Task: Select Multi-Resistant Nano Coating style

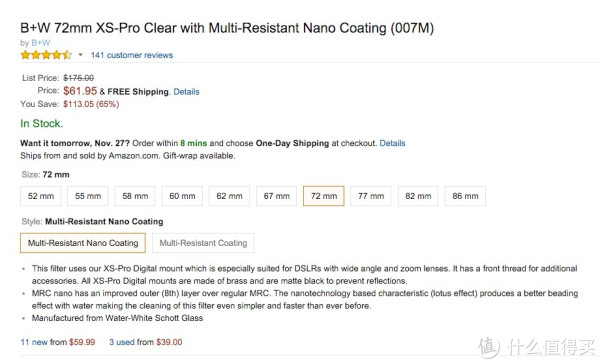Action: point(83,243)
